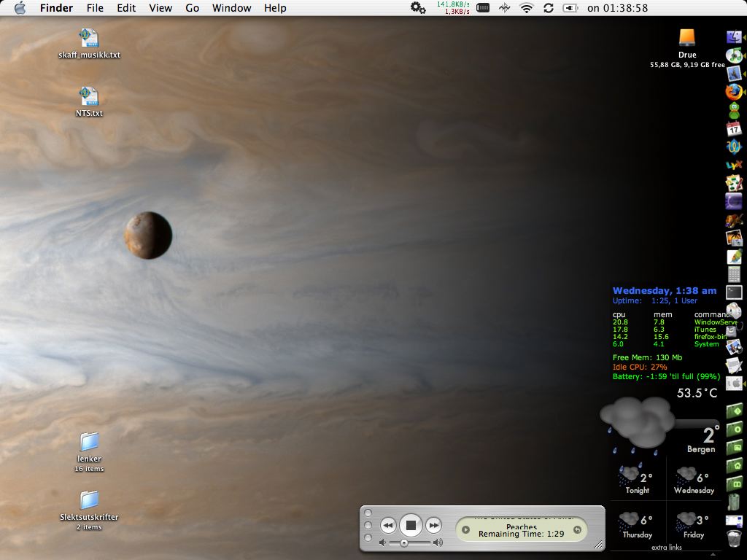The width and height of the screenshot is (747, 560).
Task: Open Adium green duck icon in dock
Action: [x=734, y=110]
